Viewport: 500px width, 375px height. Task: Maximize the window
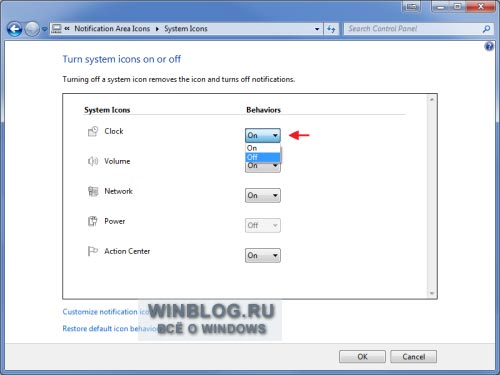pyautogui.click(x=458, y=7)
